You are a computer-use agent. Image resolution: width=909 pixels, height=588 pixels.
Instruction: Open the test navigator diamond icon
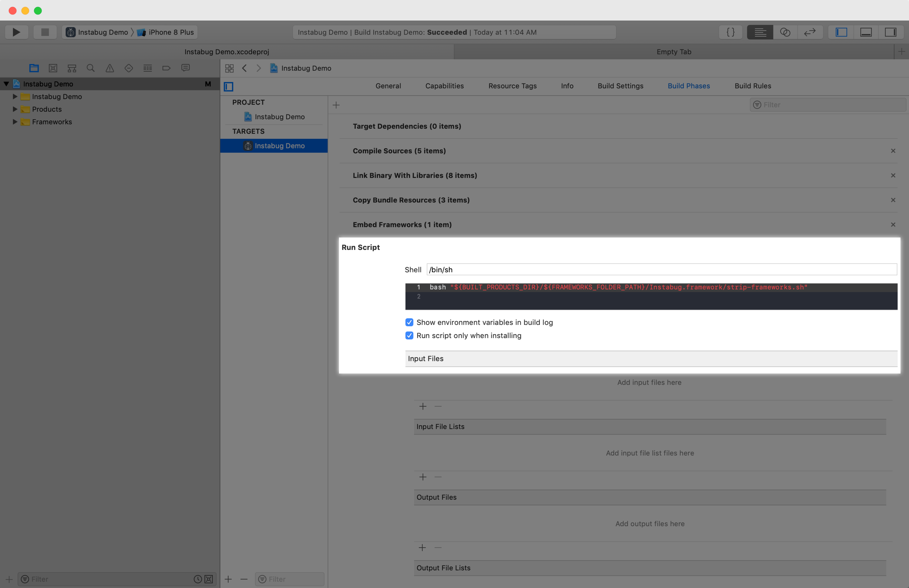coord(129,68)
